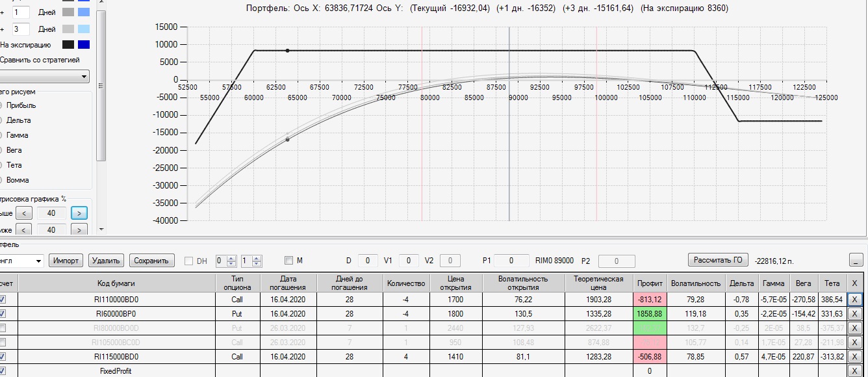The width and height of the screenshot is (868, 377).
Task: Remove the RI80000BO0D row via its X button
Action: pos(854,328)
